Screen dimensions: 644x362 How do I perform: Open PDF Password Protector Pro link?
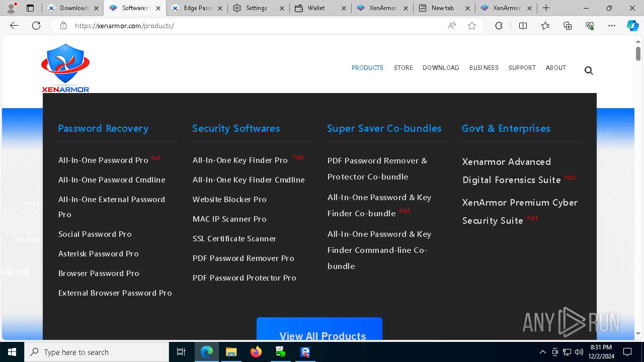(244, 278)
